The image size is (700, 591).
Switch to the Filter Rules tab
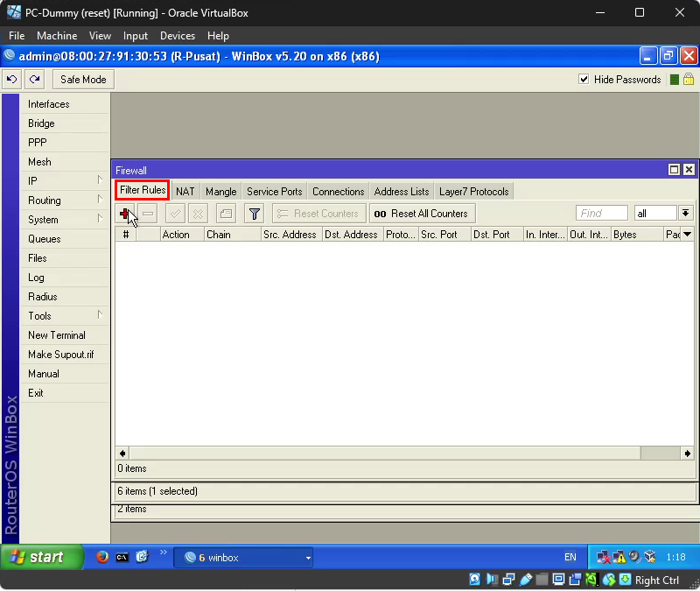[143, 190]
